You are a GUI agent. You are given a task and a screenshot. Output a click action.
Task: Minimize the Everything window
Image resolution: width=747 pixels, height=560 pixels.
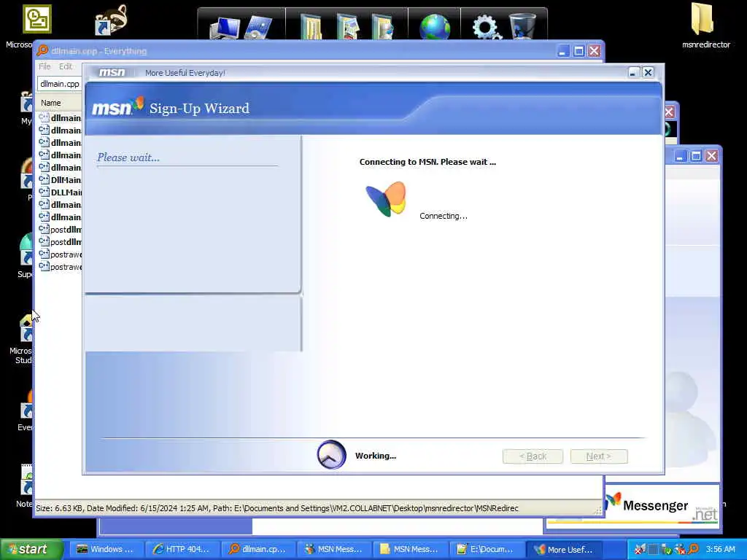(x=564, y=51)
